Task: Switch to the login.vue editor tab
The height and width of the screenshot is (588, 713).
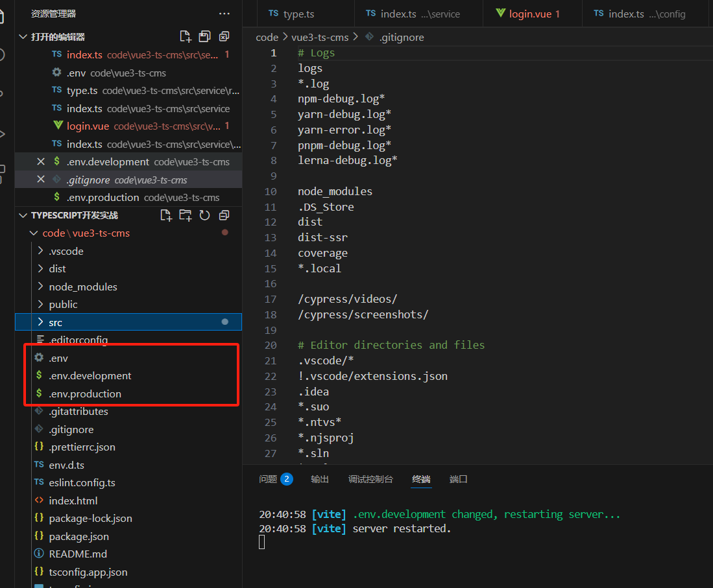Action: [533, 14]
